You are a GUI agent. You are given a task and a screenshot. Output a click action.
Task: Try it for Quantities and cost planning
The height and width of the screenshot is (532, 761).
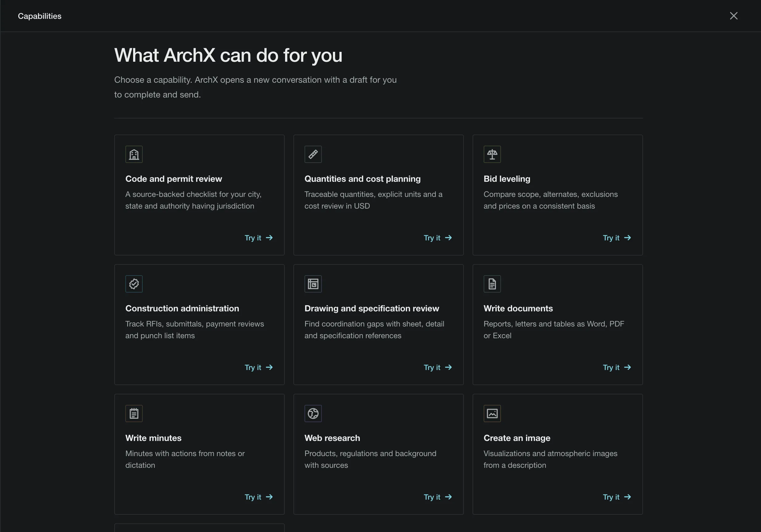pos(438,238)
